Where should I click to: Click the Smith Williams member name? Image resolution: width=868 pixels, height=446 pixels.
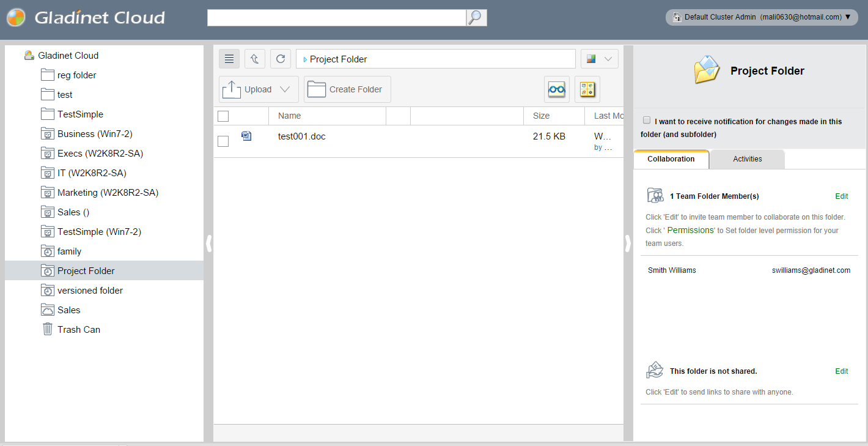tap(672, 270)
